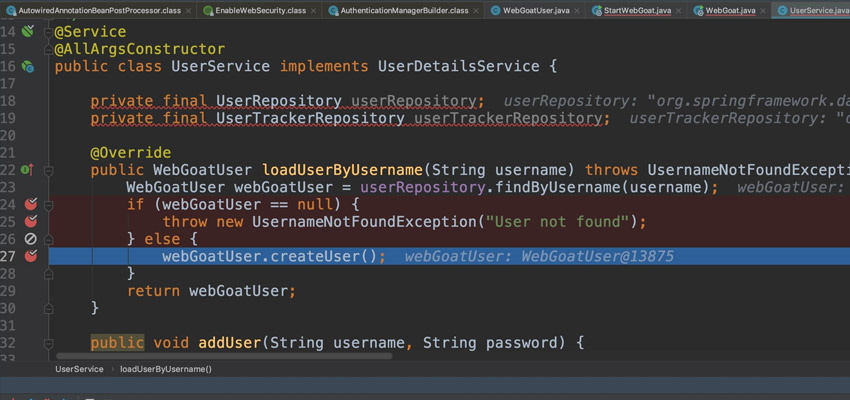
Task: Click the Spring bean class icon on line 16
Action: pyautogui.click(x=28, y=67)
